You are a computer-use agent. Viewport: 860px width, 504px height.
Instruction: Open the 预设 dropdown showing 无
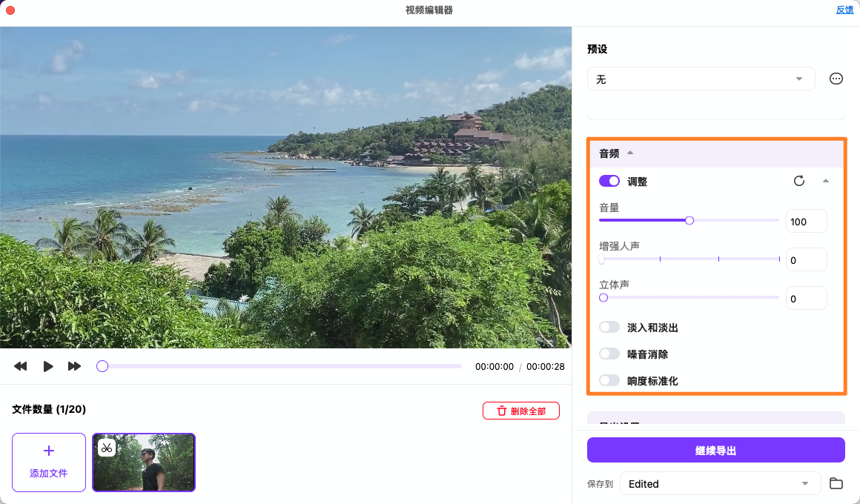coord(701,78)
